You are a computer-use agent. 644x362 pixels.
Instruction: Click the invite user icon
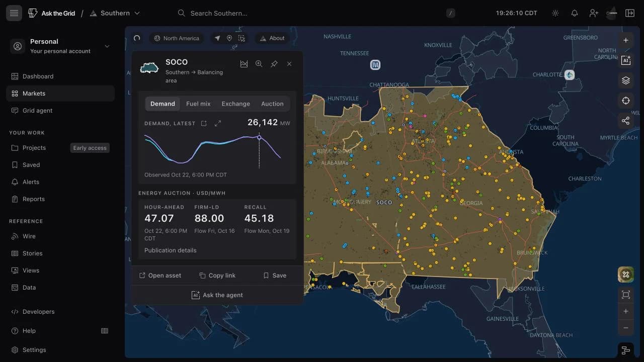(594, 13)
